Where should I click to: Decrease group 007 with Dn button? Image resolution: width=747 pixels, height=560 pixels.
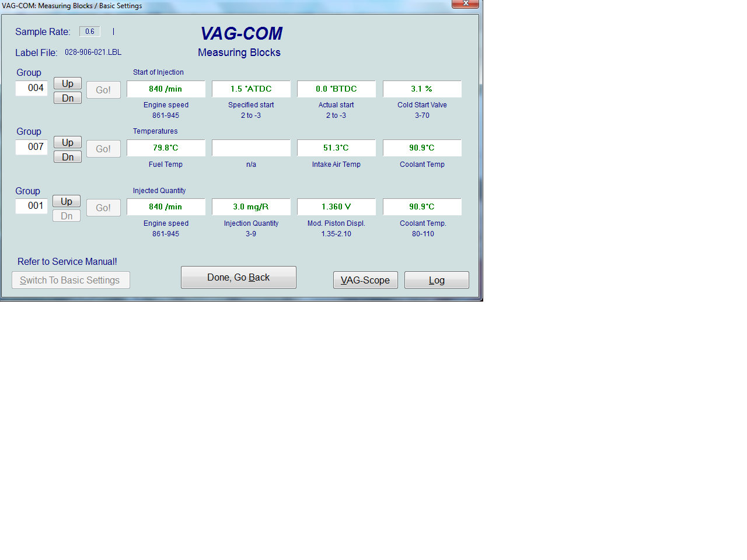(x=68, y=157)
